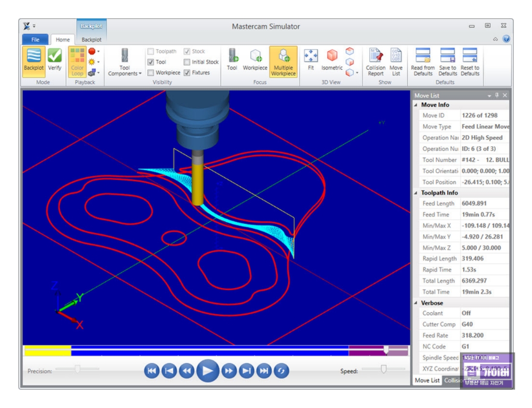
Task: Collapse the Verbose section
Action: tap(416, 303)
